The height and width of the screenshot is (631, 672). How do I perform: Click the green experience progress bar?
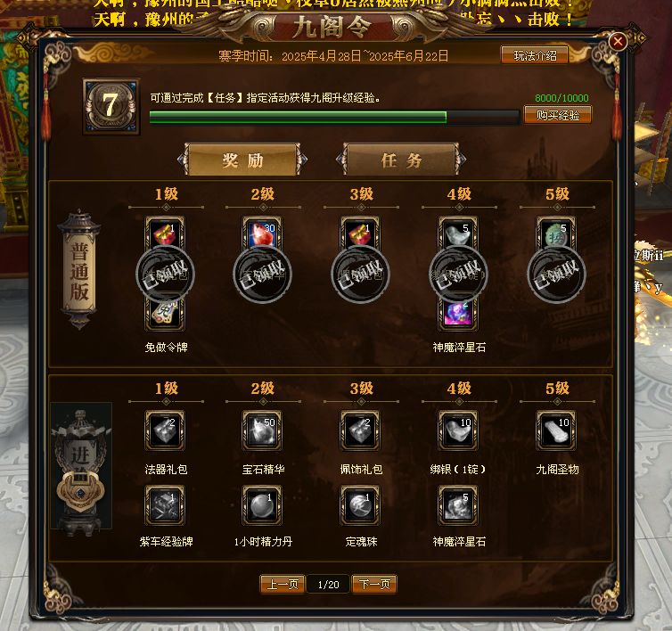pos(334,117)
